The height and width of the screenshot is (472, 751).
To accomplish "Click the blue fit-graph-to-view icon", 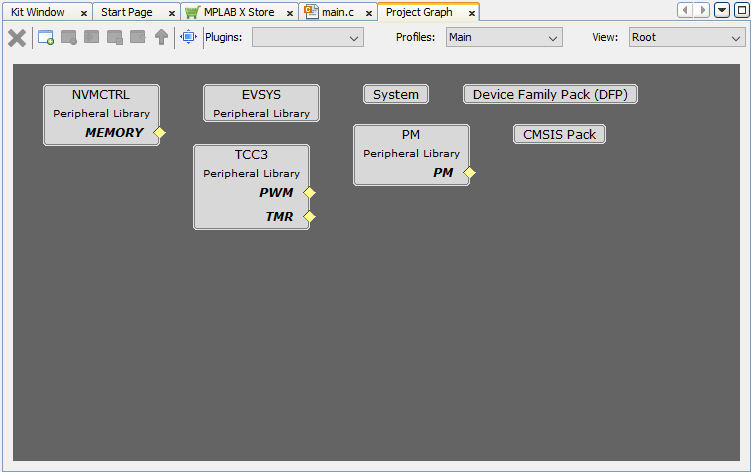I will click(x=188, y=37).
